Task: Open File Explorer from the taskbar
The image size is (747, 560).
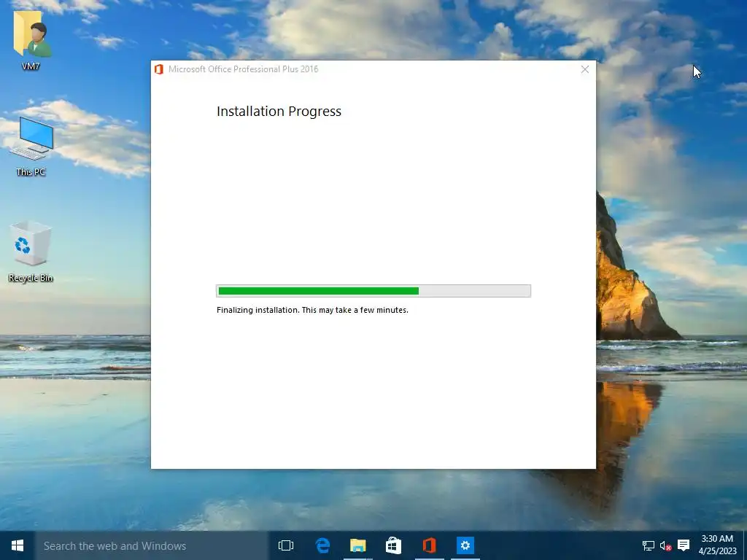Action: tap(357, 545)
